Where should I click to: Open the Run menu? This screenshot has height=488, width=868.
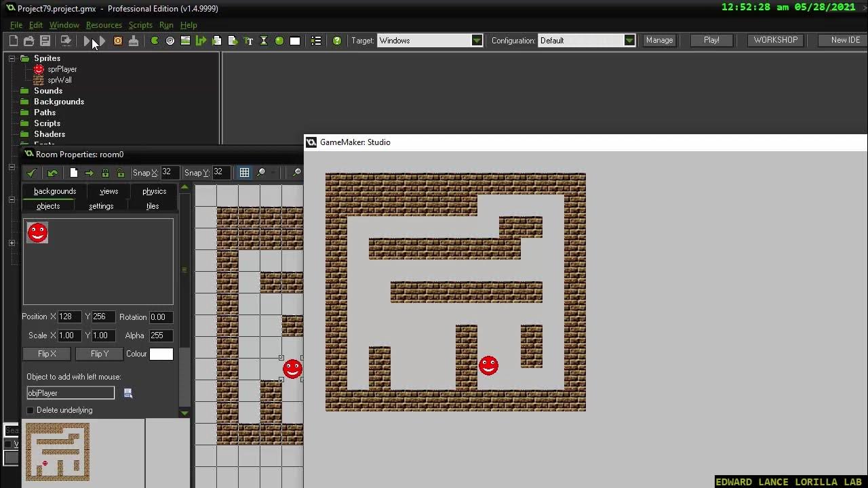(x=166, y=25)
